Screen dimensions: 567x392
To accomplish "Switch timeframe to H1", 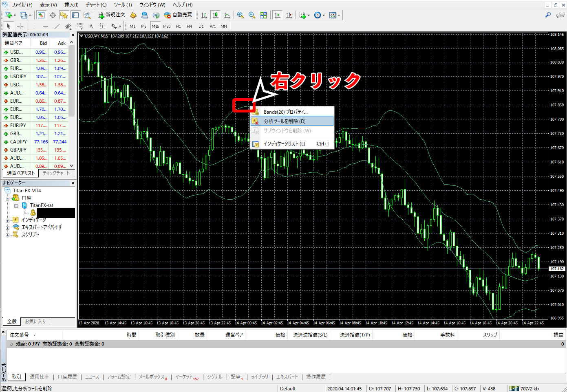I will tap(178, 26).
